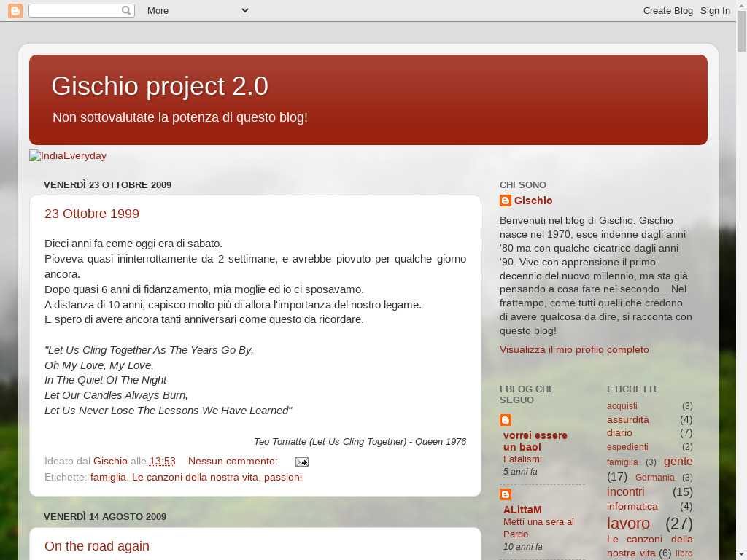Click the blog icon above vorrei essere un baol

506,420
